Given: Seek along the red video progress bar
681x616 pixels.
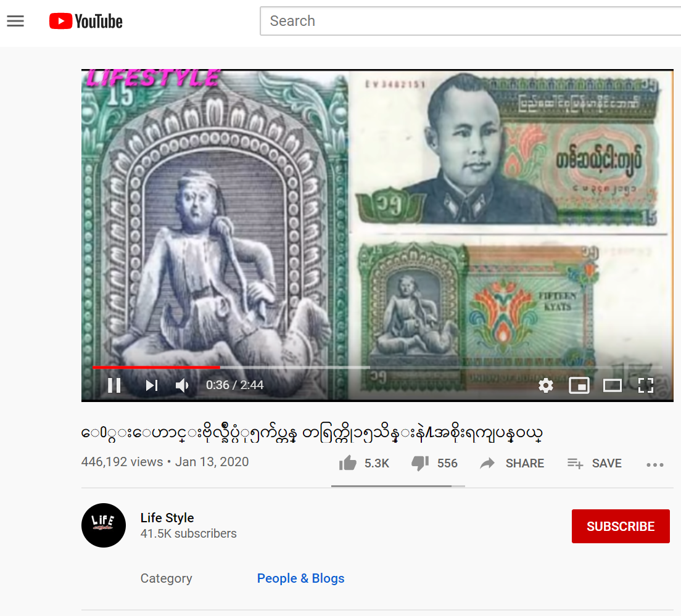Looking at the screenshot, I should [377, 368].
